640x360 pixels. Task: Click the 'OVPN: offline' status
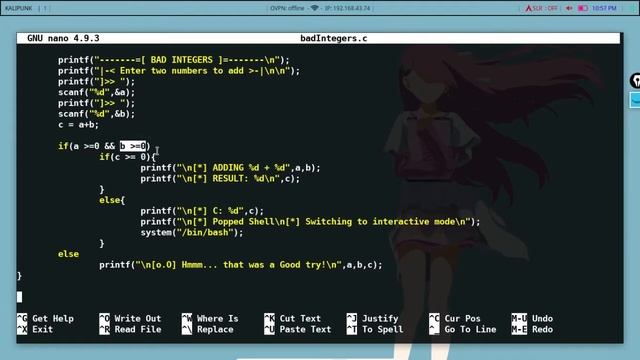click(287, 8)
